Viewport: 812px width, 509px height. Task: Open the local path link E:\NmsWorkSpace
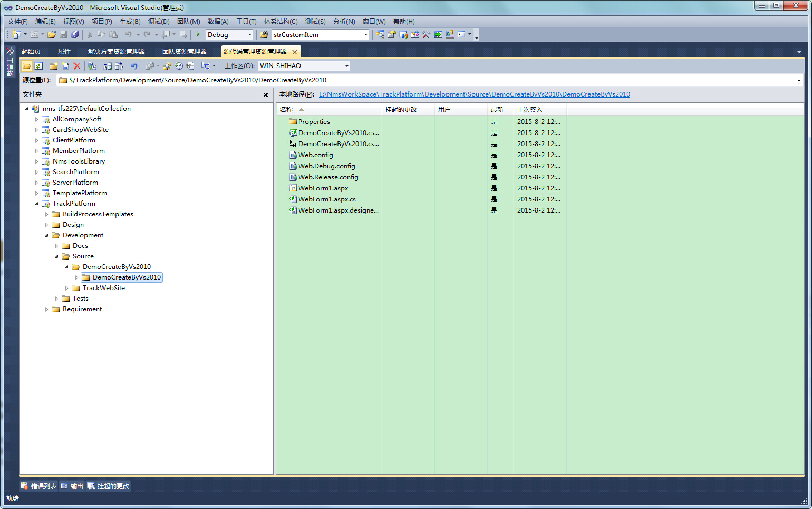[475, 94]
